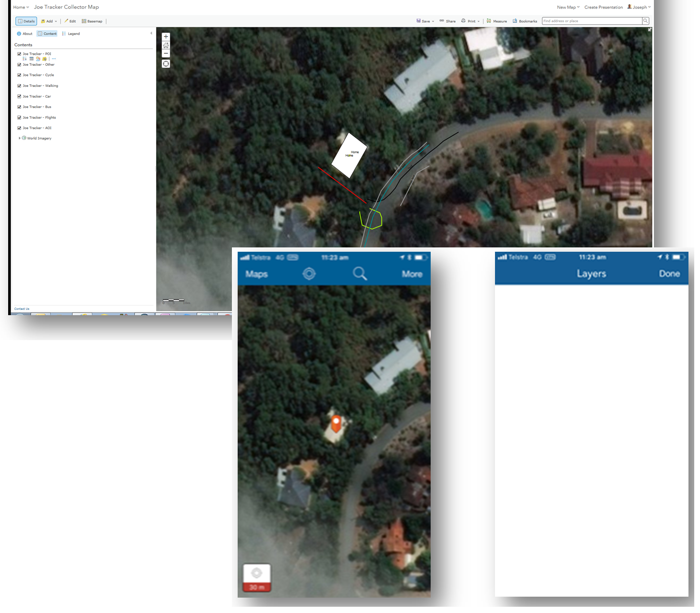Open the Joseph account menu
Screen dimensions: 700x613
click(639, 7)
